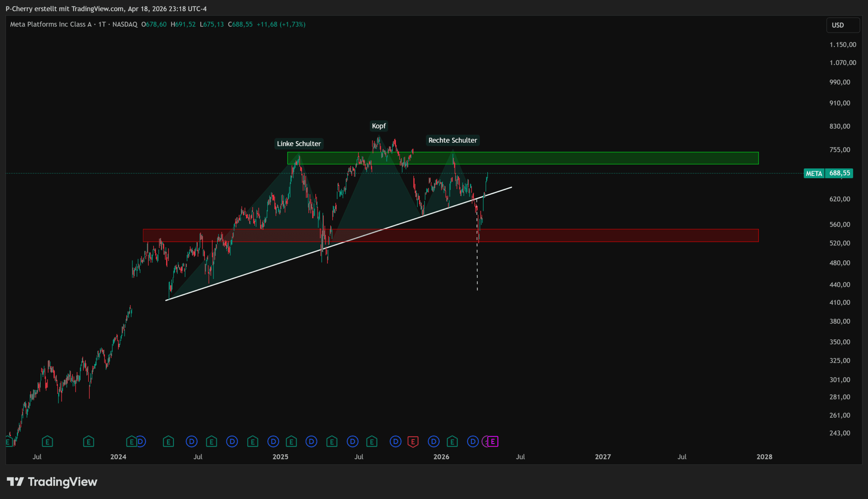
Task: Click the 2027 label on the time axis
Action: [x=603, y=457]
